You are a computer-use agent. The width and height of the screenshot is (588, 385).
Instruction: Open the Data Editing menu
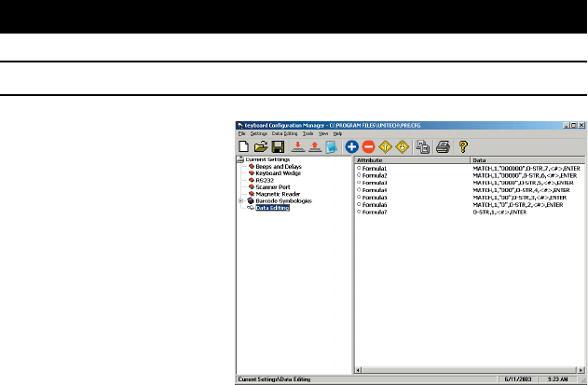pyautogui.click(x=284, y=133)
